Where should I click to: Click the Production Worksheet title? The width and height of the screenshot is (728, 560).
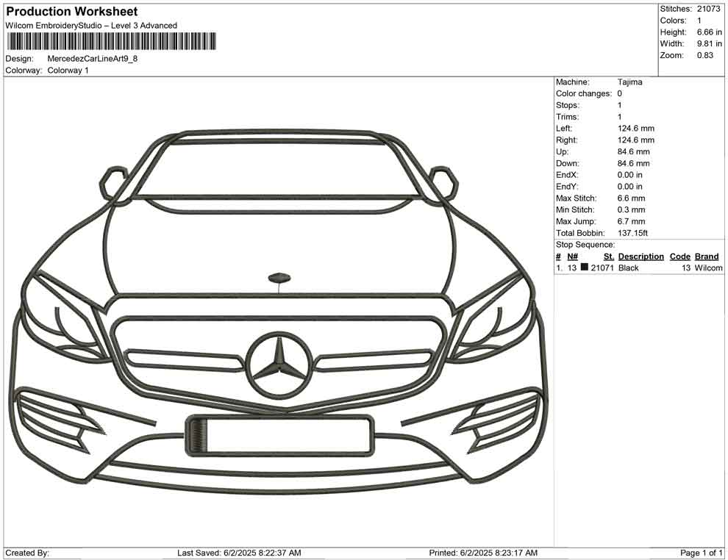(x=71, y=11)
